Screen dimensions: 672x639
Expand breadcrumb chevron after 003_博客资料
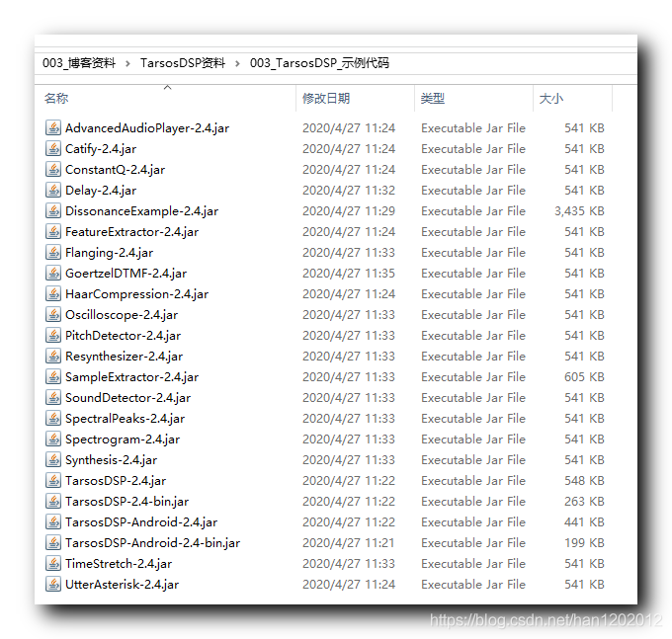pyautogui.click(x=127, y=64)
